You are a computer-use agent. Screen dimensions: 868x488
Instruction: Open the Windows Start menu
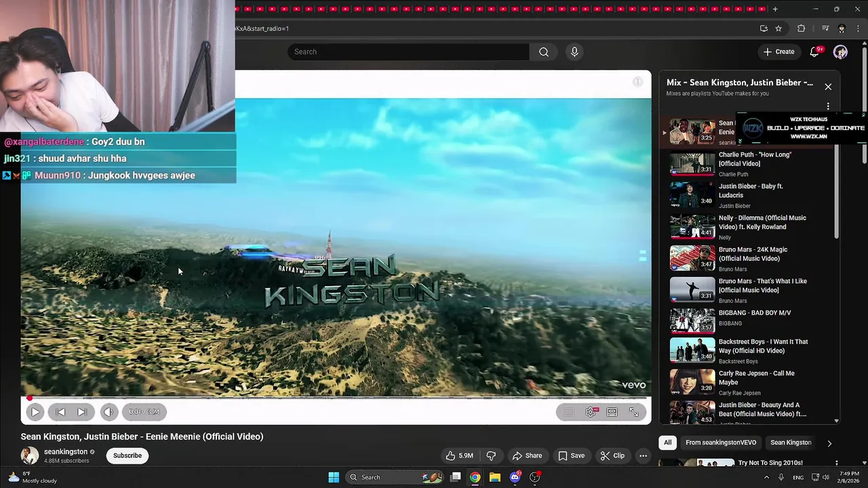click(334, 477)
